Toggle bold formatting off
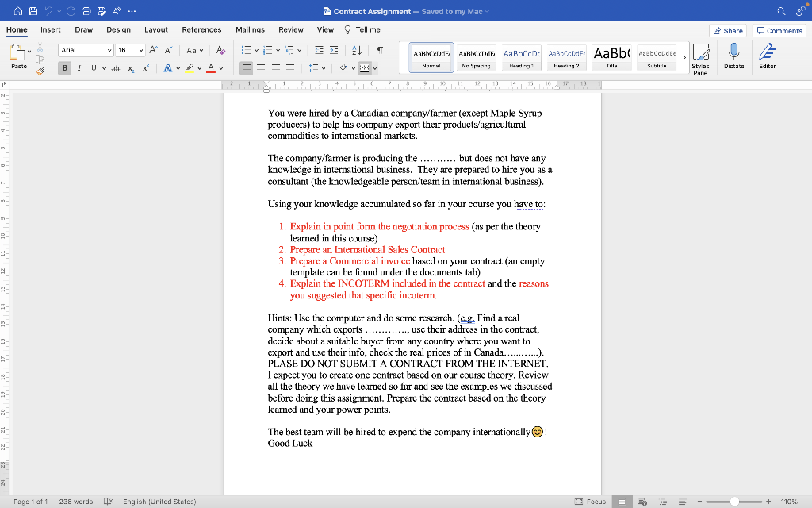 [64, 67]
